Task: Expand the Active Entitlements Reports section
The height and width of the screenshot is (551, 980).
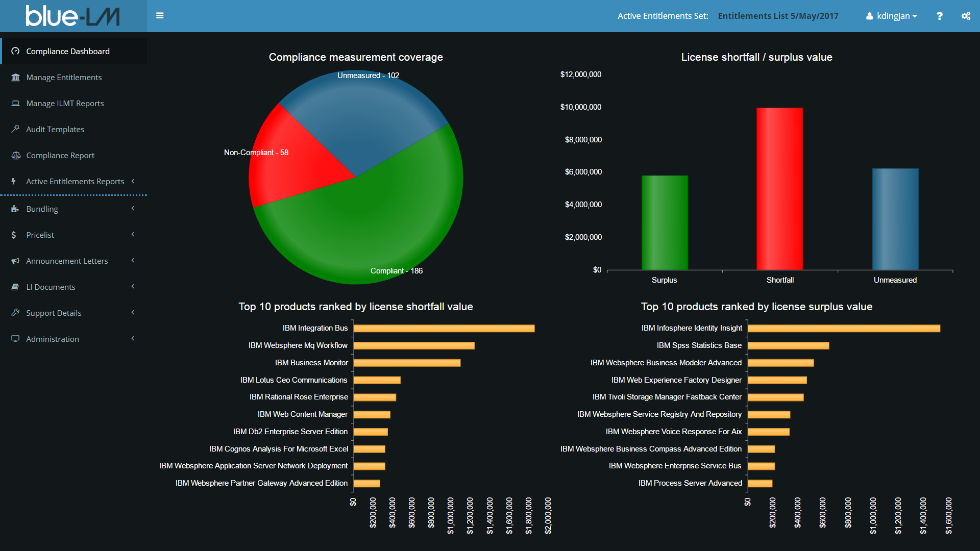Action: 133,181
